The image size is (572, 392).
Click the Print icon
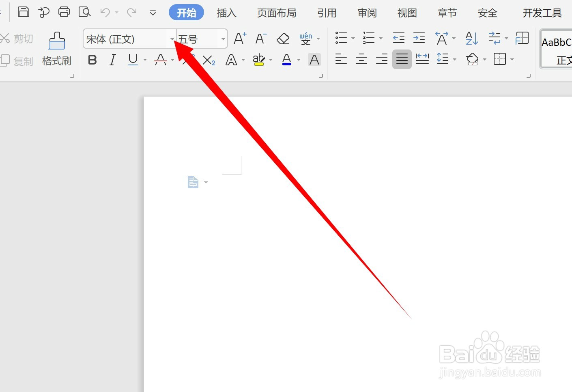pyautogui.click(x=64, y=12)
